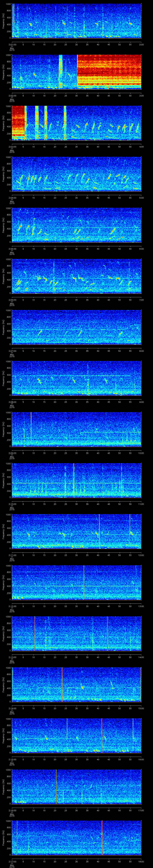153x868 pixels.
Task: Select the spectrogram panel starting at 2:15:00
Action: pyautogui.click(x=77, y=736)
